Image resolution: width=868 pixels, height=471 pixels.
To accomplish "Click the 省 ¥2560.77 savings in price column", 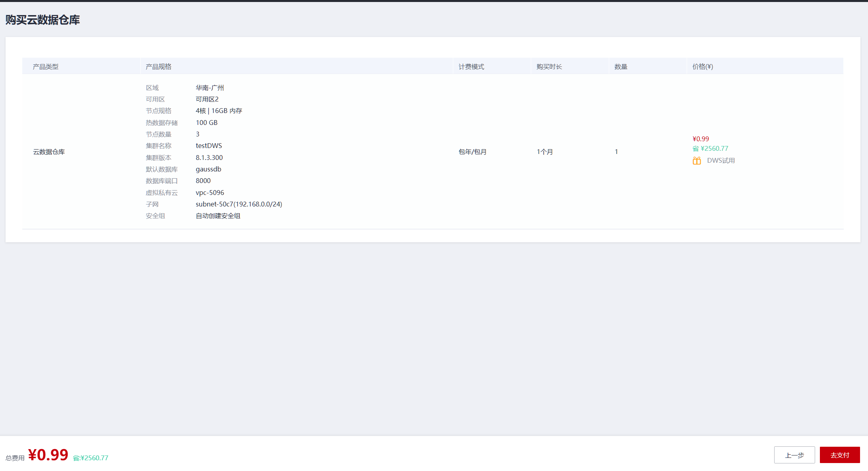I will tap(710, 149).
